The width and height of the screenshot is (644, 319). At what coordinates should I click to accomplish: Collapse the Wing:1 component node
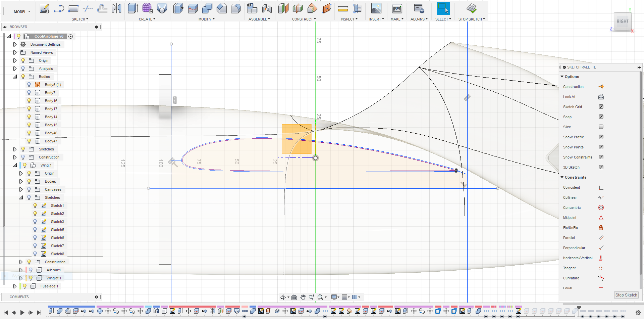pos(15,165)
